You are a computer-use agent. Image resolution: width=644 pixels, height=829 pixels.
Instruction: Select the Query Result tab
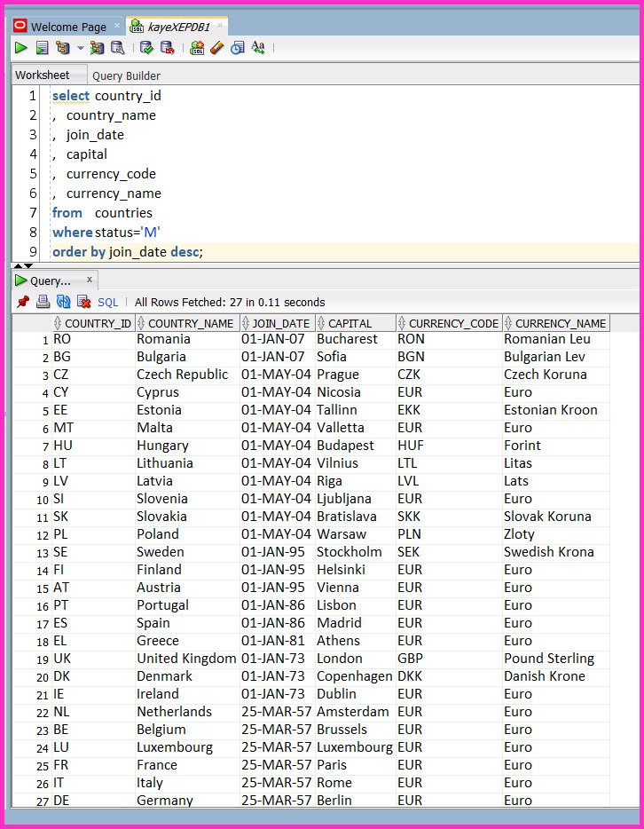pyautogui.click(x=50, y=280)
